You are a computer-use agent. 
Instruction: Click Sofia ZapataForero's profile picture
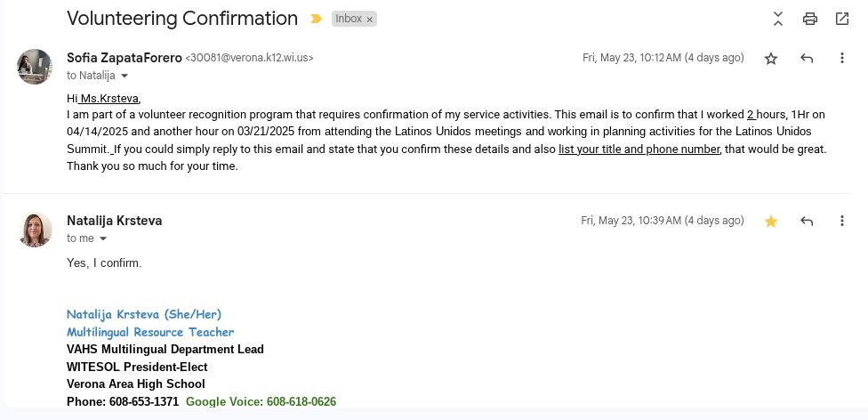point(35,67)
